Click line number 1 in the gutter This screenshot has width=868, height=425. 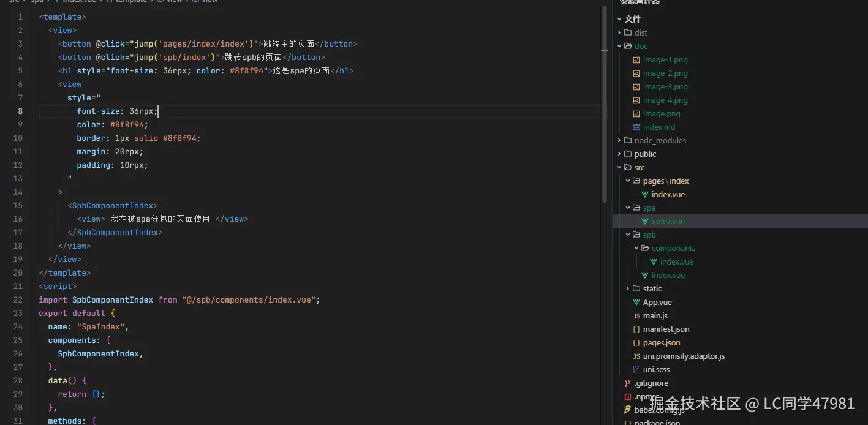coord(20,17)
